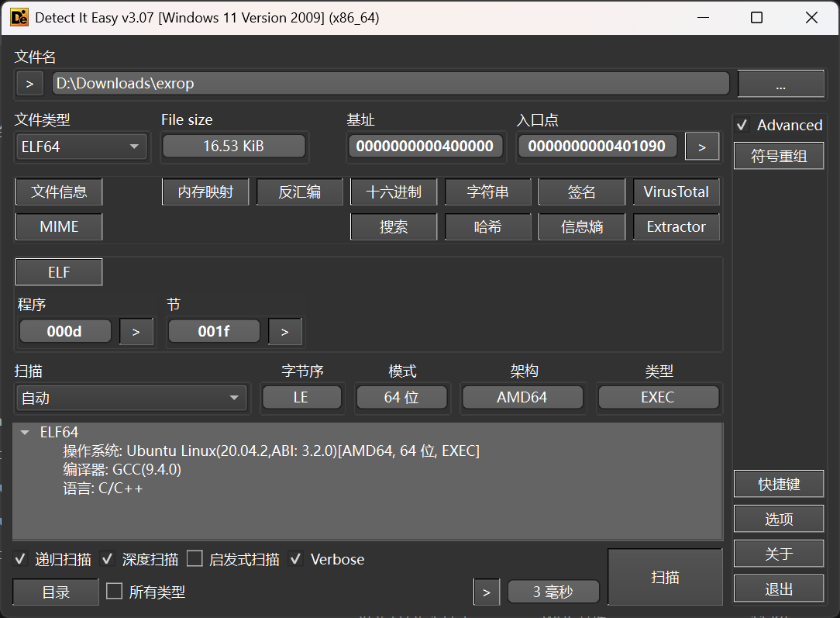840x618 pixels.
Task: Disable the 递归扫描 checkbox
Action: point(22,559)
